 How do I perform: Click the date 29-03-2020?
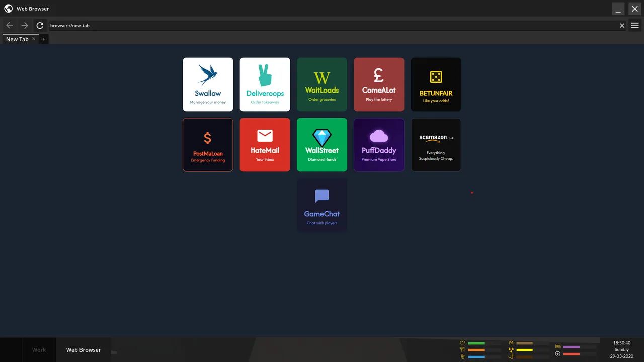click(x=621, y=356)
